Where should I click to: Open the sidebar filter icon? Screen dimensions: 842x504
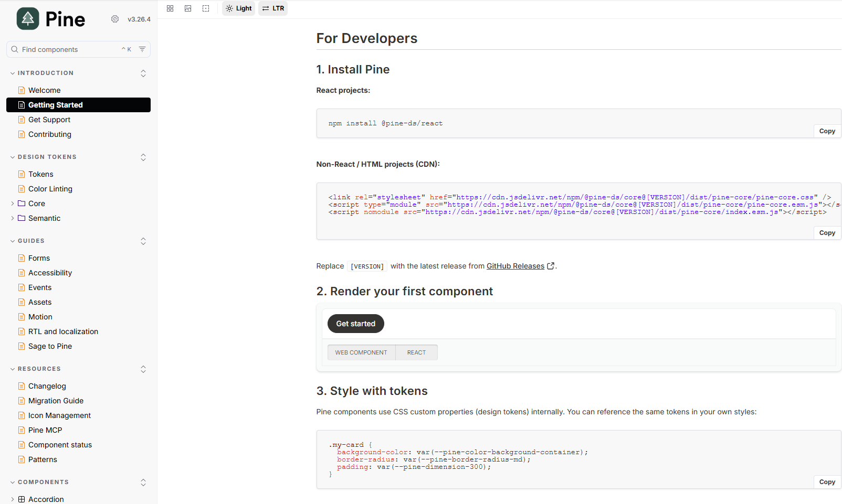142,49
